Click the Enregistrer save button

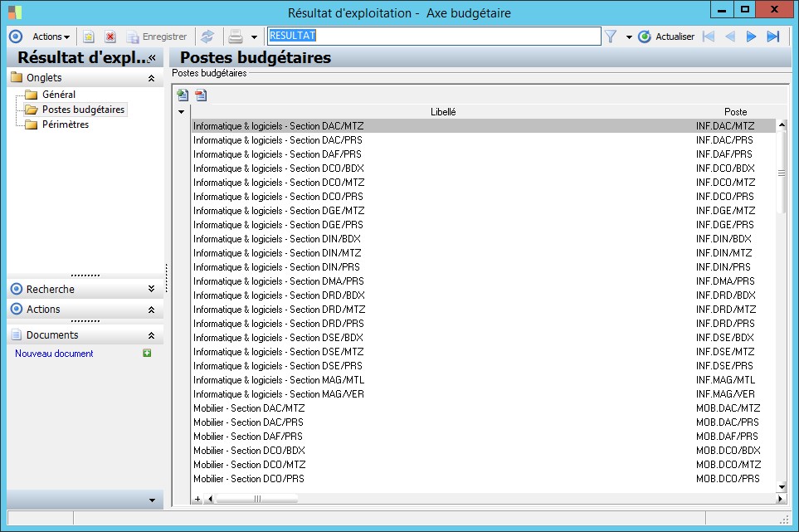157,37
